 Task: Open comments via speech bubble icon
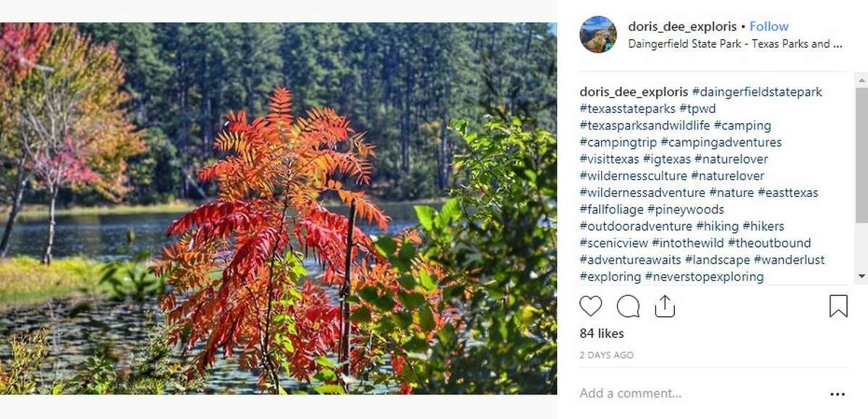pyautogui.click(x=628, y=307)
